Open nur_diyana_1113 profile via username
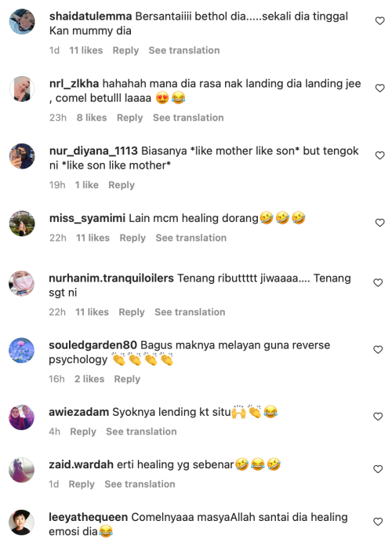This screenshot has width=392, height=546. (93, 151)
